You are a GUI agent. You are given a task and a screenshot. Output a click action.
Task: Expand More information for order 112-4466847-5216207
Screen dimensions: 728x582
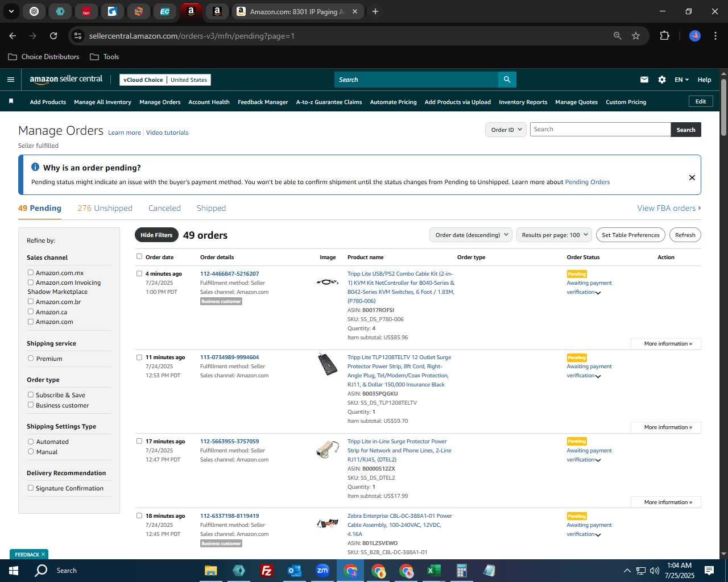click(x=665, y=344)
